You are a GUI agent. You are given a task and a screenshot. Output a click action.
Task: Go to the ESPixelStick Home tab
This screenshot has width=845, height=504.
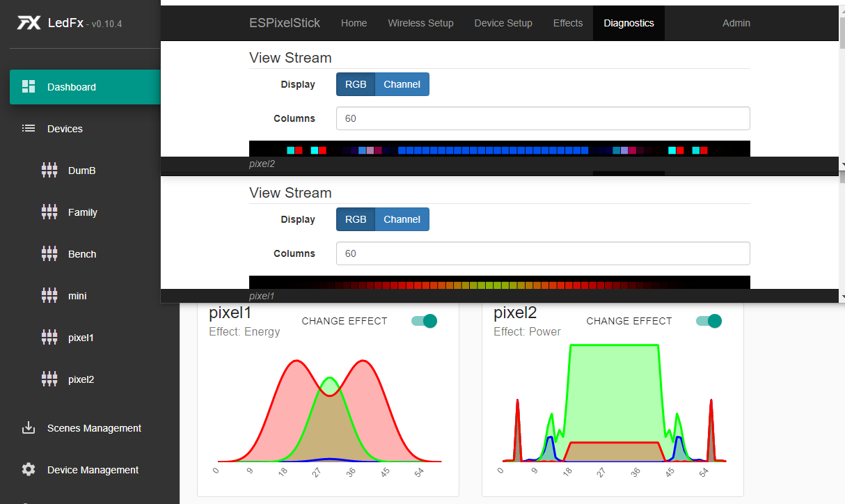[354, 23]
